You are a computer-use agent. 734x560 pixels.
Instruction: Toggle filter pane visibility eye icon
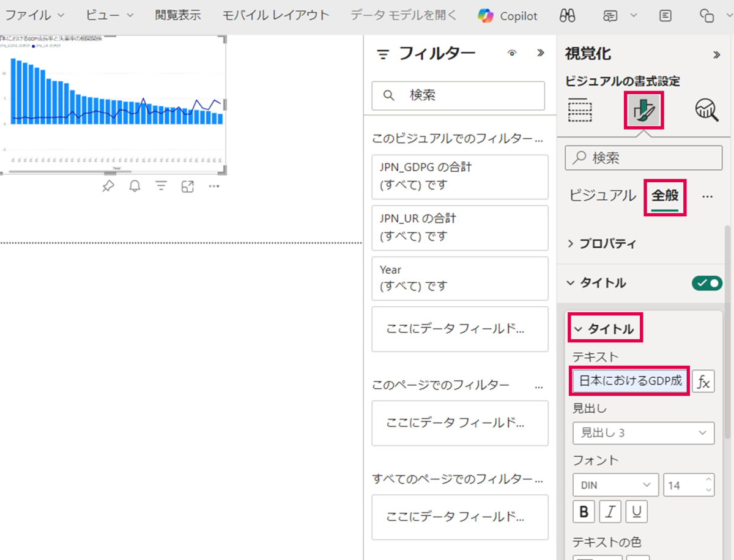pyautogui.click(x=513, y=53)
